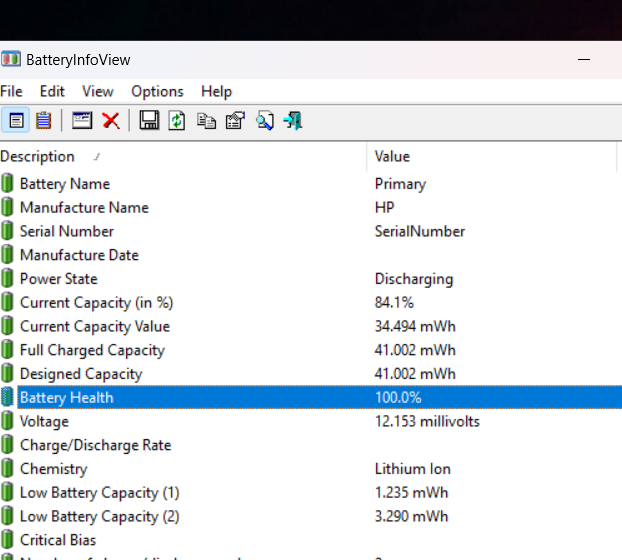Click the SerialNumber value cell

point(420,231)
